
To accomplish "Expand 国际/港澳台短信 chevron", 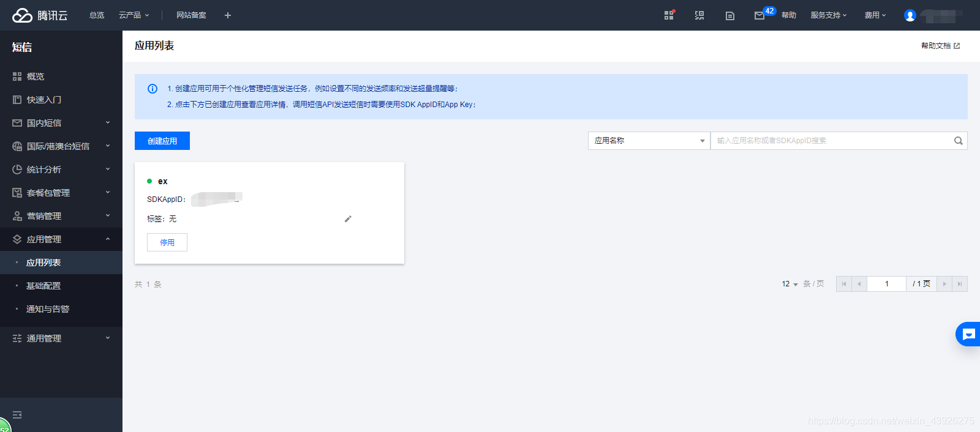I will coord(108,146).
